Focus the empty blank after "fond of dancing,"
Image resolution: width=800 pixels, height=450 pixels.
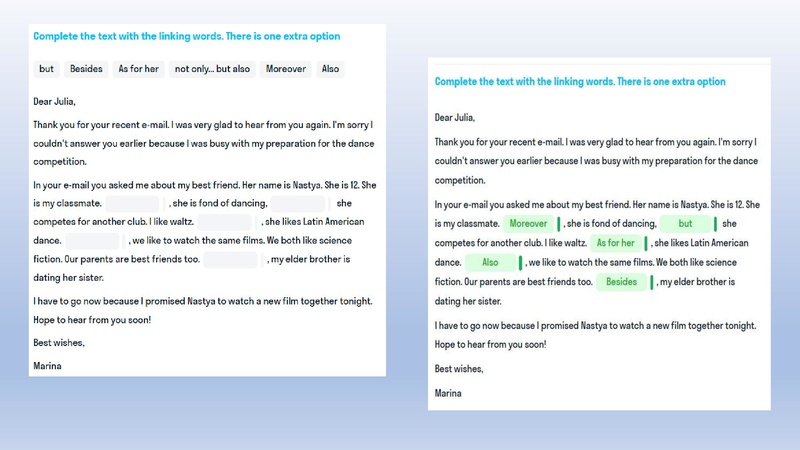[x=298, y=203]
